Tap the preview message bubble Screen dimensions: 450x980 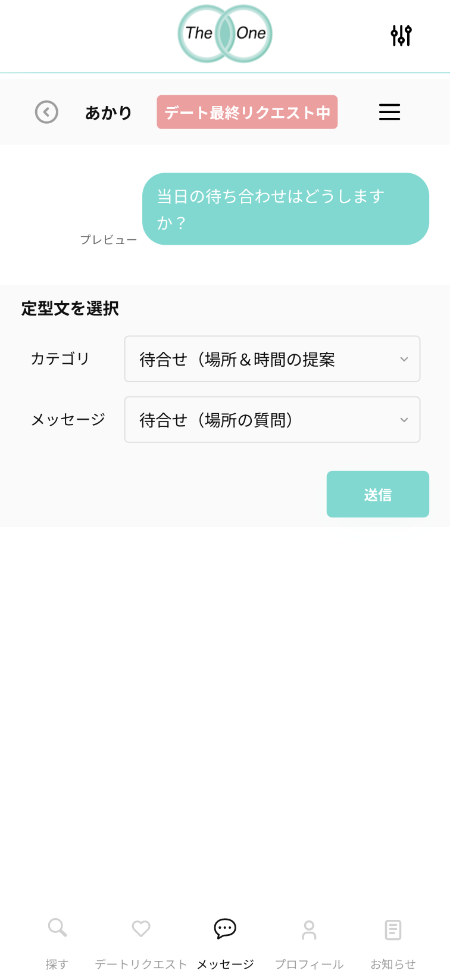(286, 209)
